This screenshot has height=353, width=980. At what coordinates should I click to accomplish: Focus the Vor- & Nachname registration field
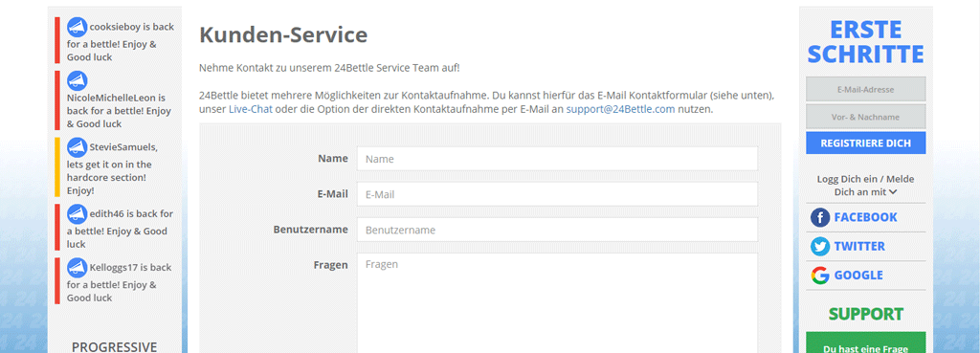[865, 117]
